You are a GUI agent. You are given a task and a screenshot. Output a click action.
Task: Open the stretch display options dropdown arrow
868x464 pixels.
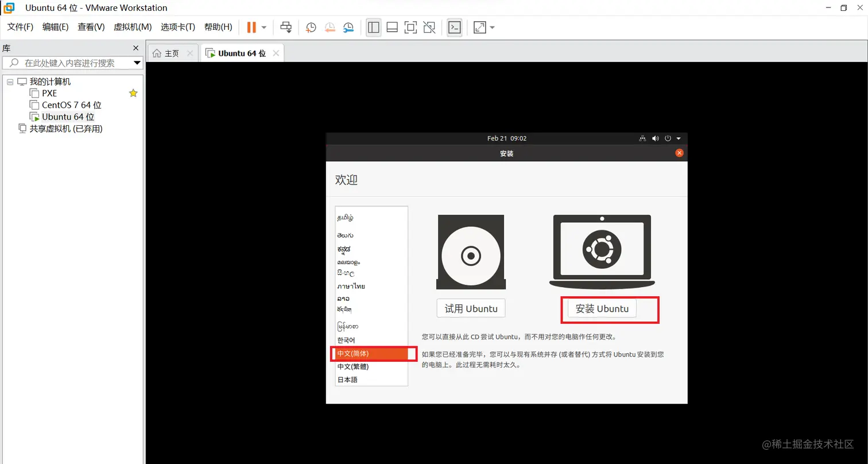[x=493, y=28]
